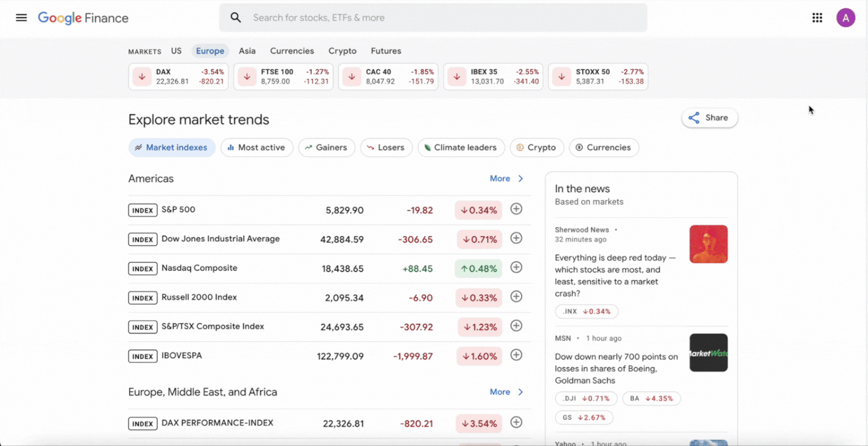Select the Europe markets tab
Image resolution: width=868 pixels, height=446 pixels.
[210, 51]
